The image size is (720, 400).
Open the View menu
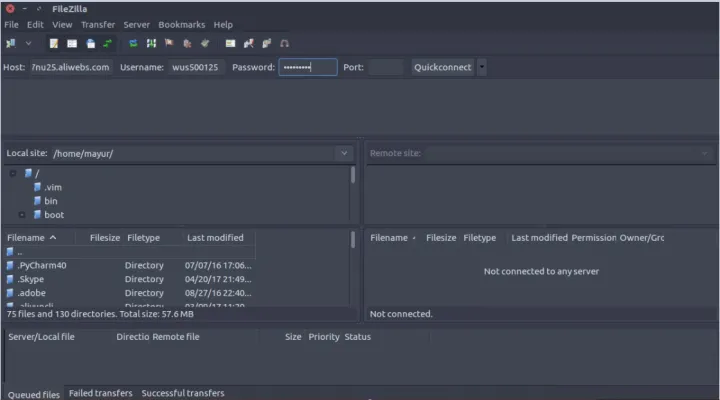[62, 25]
